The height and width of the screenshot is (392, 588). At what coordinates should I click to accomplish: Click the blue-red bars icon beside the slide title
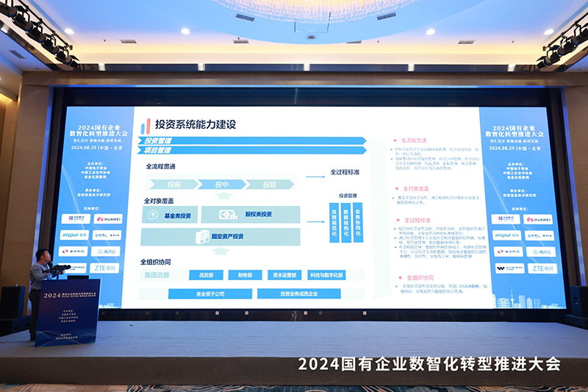tap(146, 126)
